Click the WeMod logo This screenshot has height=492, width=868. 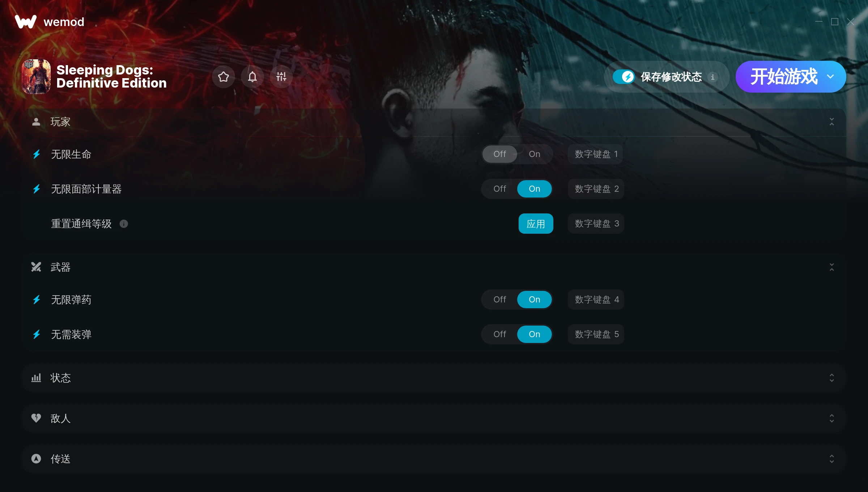[x=26, y=22]
